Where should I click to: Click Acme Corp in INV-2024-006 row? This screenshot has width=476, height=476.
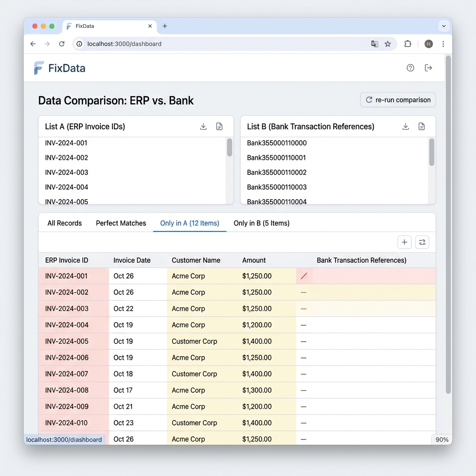[188, 357]
